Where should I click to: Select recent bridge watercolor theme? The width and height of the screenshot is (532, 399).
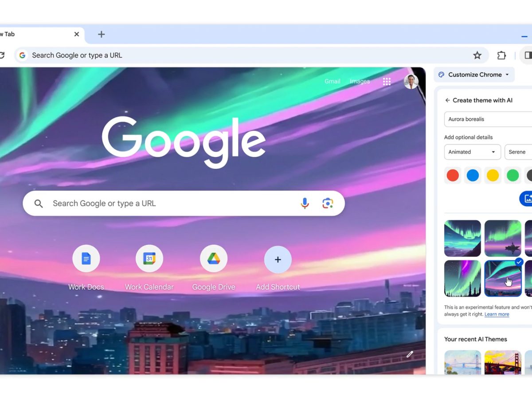(462, 362)
